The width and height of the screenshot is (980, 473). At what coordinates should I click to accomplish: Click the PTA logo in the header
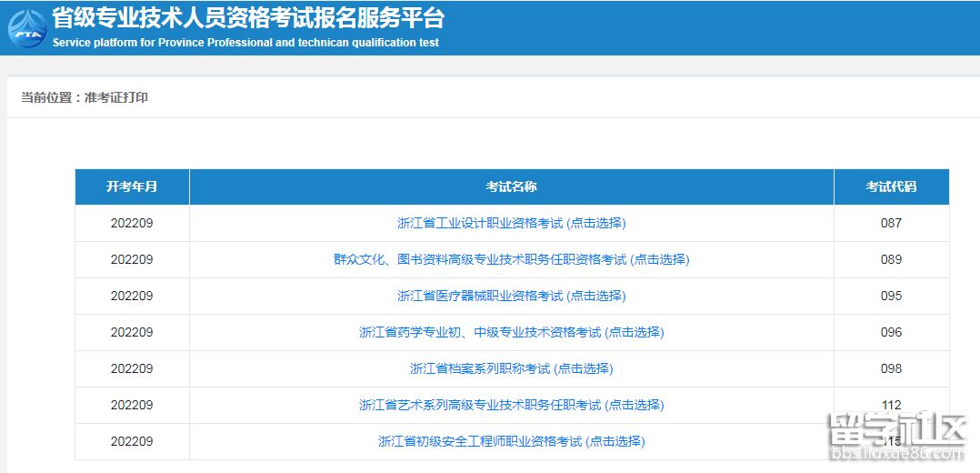27,27
